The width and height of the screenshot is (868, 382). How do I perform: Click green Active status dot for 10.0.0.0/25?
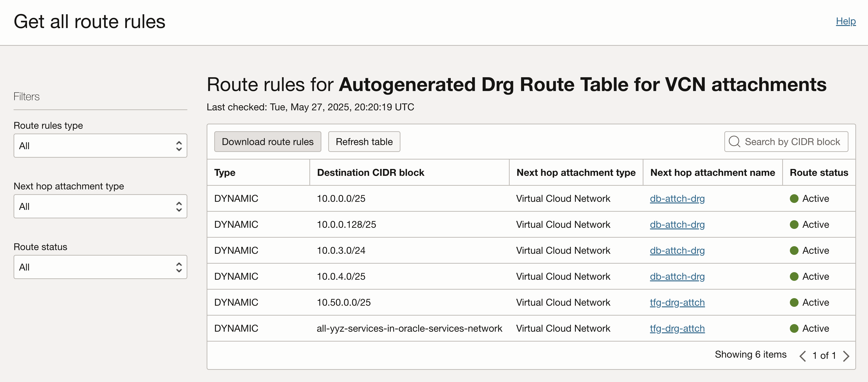pos(794,198)
